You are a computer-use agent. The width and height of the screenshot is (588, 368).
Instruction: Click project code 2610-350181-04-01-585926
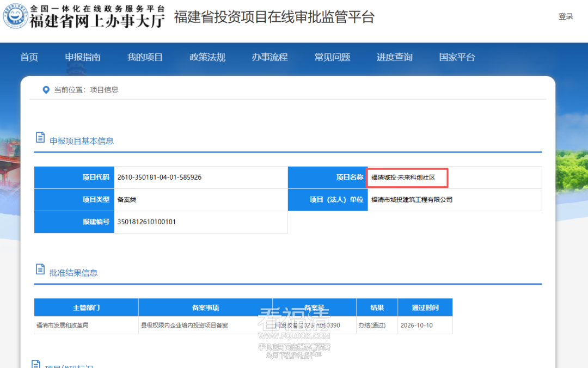[x=160, y=177]
